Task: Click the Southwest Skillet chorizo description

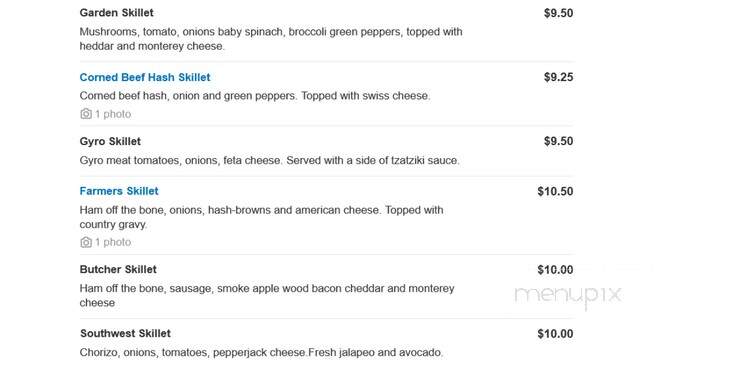Action: click(261, 353)
